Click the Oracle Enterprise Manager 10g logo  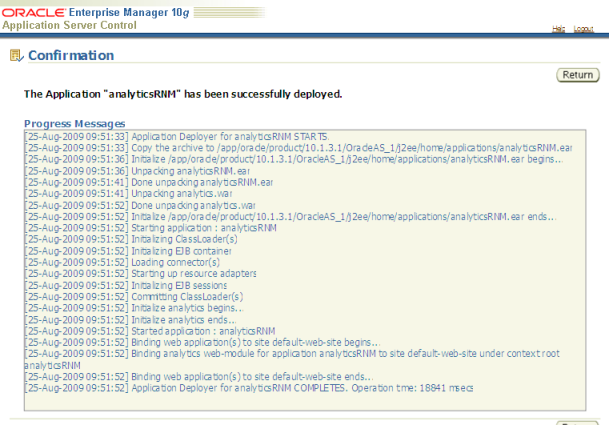[x=96, y=12]
